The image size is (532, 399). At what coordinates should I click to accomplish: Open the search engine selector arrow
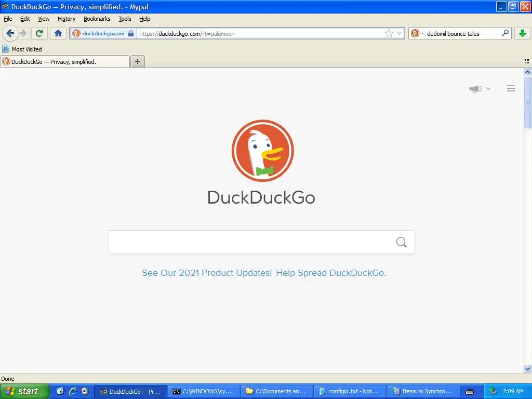[422, 34]
